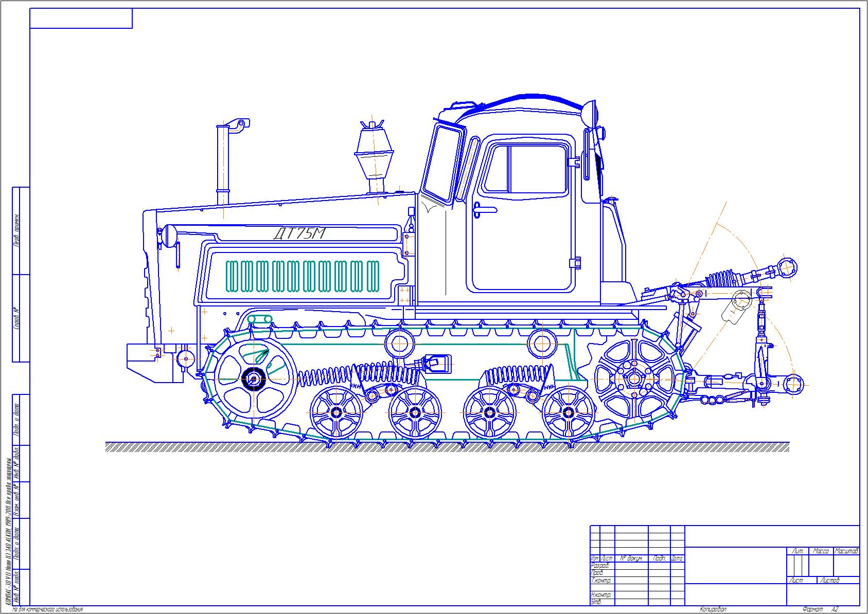
Task: Click the Масса header cell
Action: point(821,551)
